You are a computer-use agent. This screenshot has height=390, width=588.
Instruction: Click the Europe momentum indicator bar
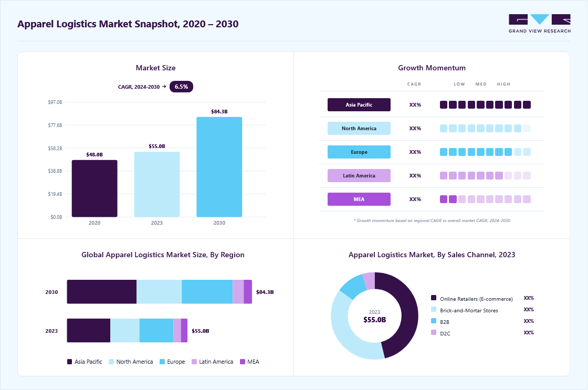tap(485, 152)
